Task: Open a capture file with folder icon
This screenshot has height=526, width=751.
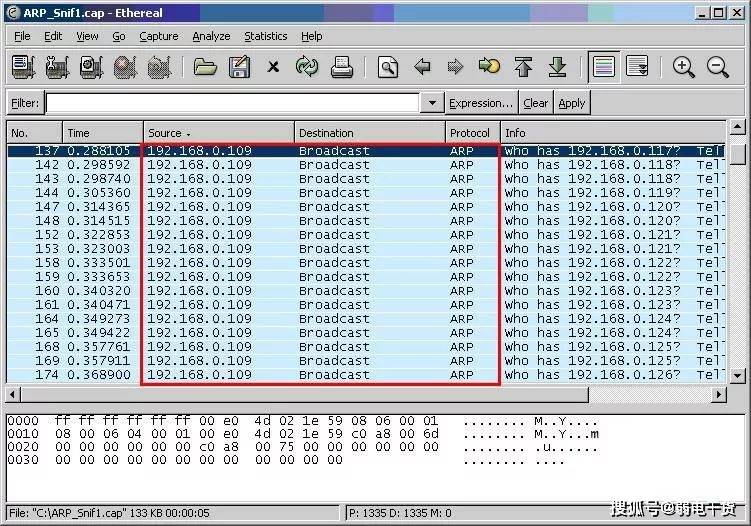Action: click(205, 67)
